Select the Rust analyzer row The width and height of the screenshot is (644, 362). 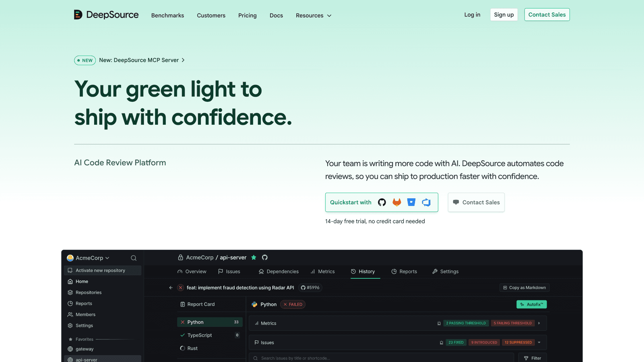click(210, 348)
